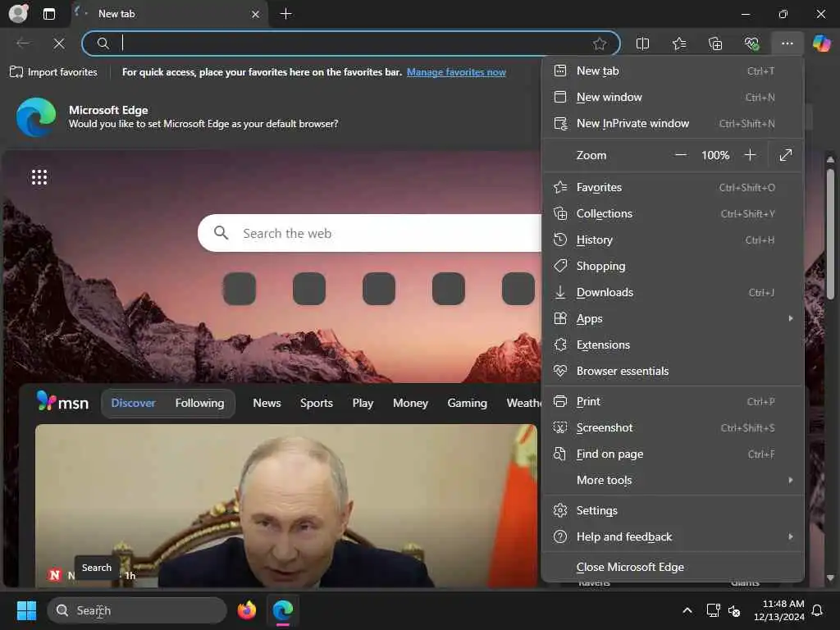
Task: Open the muted volume tray icon
Action: [x=734, y=610]
